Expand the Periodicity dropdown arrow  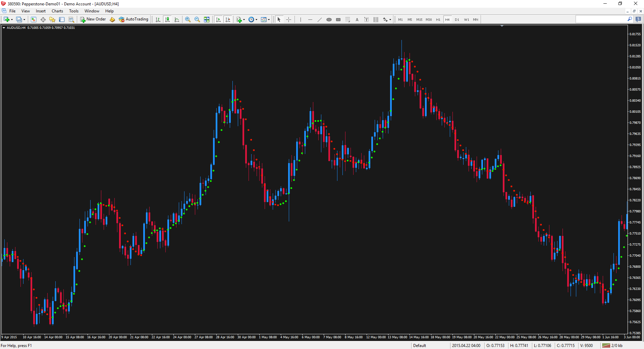pyautogui.click(x=257, y=19)
